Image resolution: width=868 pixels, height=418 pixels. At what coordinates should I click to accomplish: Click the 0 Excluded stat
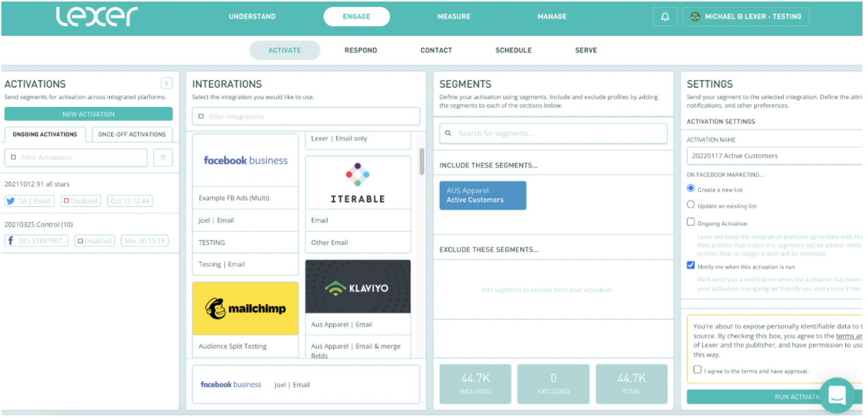coord(553,384)
